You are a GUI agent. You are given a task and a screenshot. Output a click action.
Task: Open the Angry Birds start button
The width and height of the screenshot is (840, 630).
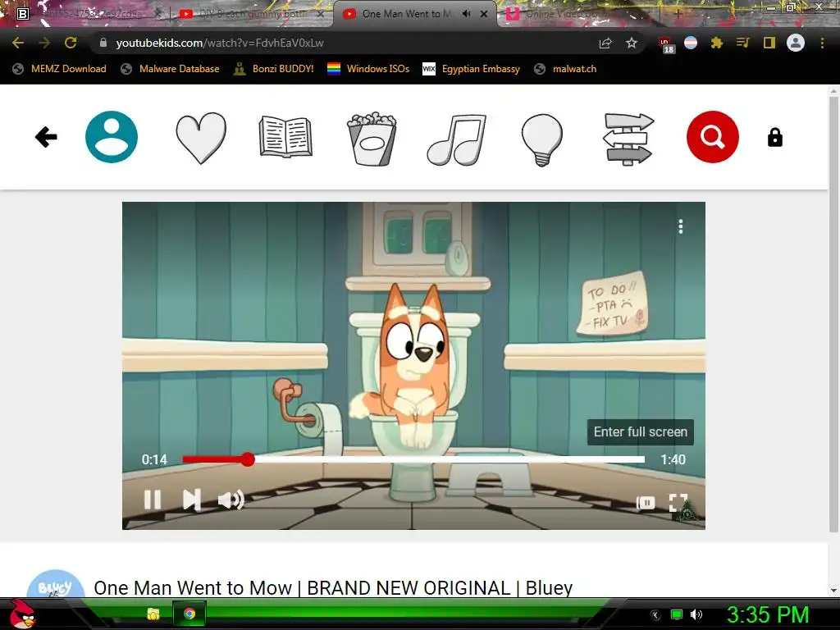[x=24, y=614]
